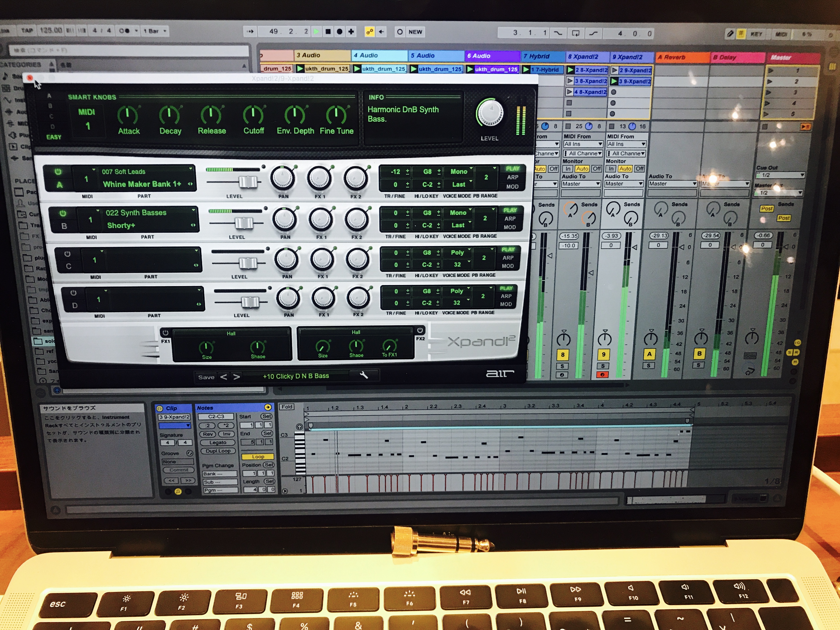Viewport: 840px width, 630px height.
Task: Click the transport Record button
Action: point(340,31)
